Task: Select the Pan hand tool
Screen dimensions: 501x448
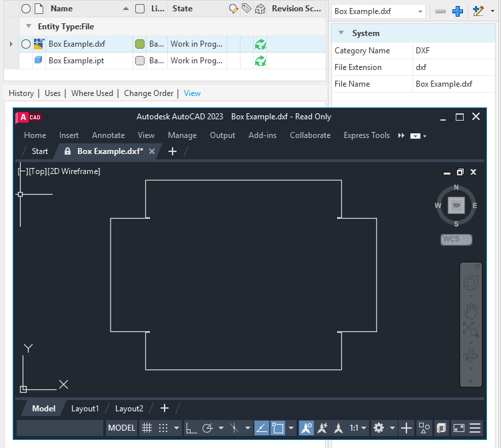Action: [x=470, y=311]
